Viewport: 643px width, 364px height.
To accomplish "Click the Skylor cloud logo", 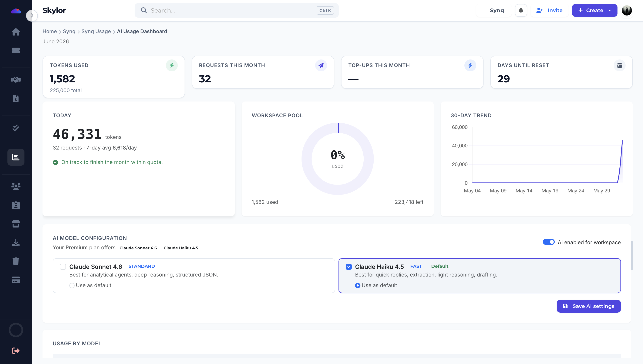I will pos(16,11).
